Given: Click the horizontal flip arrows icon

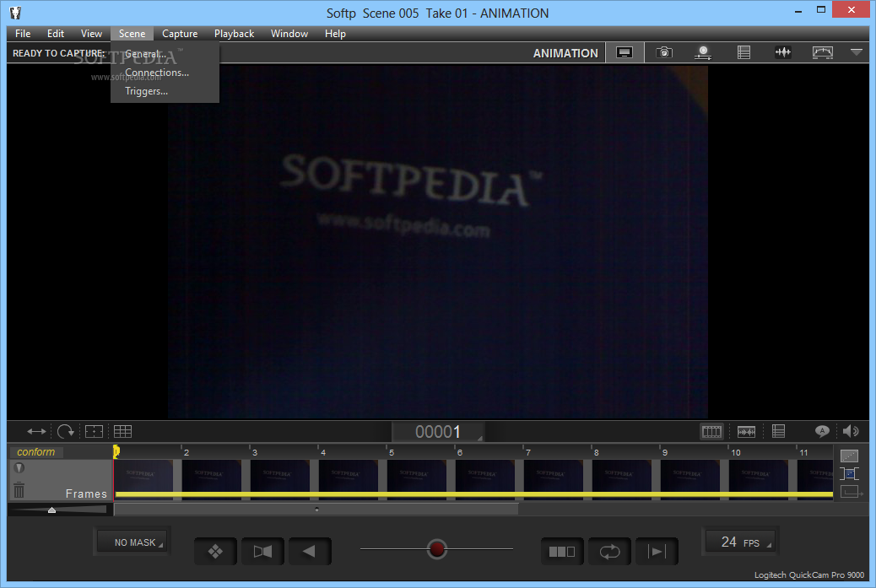Looking at the screenshot, I should tap(36, 431).
